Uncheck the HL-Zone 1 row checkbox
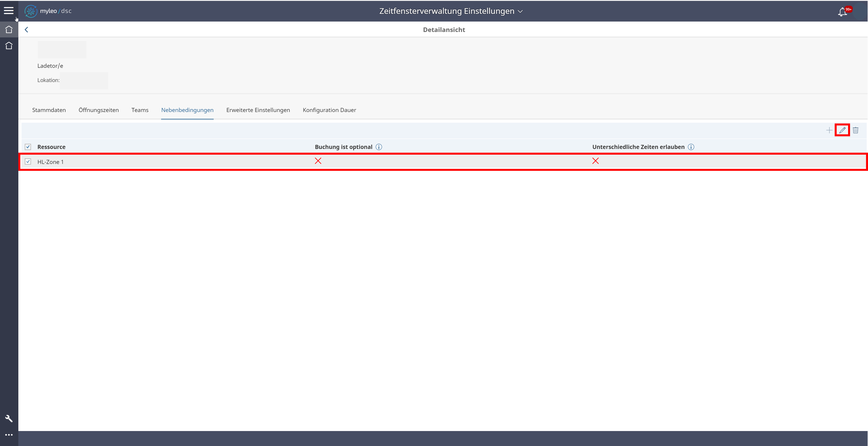The image size is (868, 446). point(28,162)
